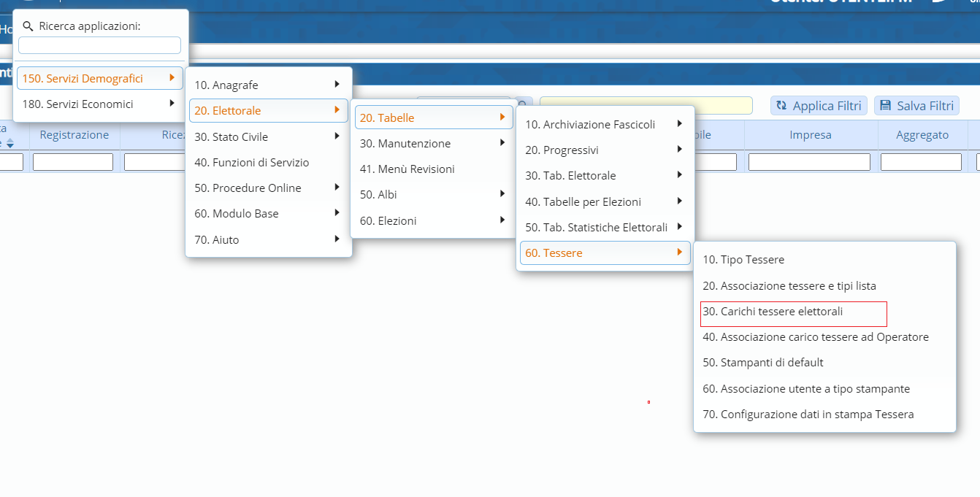Click the sort arrows in the leftmost column header
980x497 pixels.
point(9,142)
